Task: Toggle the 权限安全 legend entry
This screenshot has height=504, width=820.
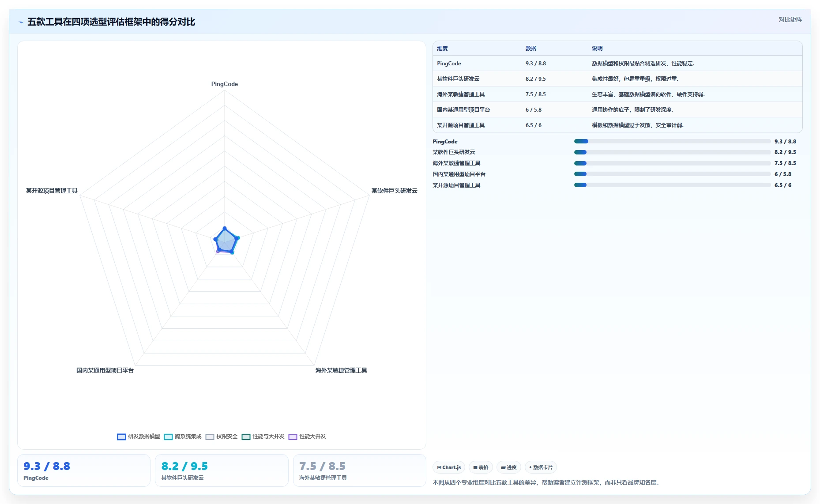Action: [x=222, y=436]
